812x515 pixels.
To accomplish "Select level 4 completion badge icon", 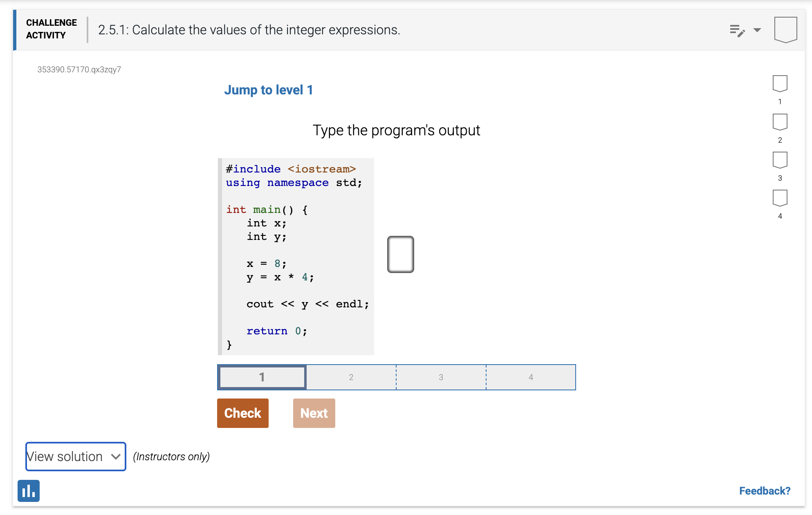I will (x=780, y=198).
